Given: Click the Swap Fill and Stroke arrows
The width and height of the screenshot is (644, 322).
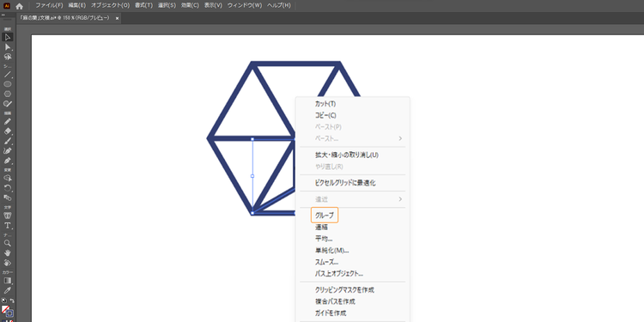Looking at the screenshot, I should (12, 301).
